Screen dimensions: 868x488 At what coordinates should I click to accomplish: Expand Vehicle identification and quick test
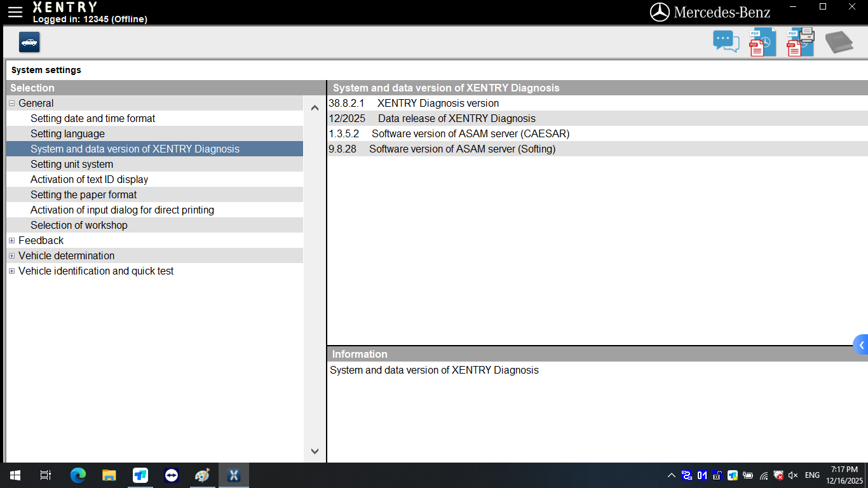point(11,271)
